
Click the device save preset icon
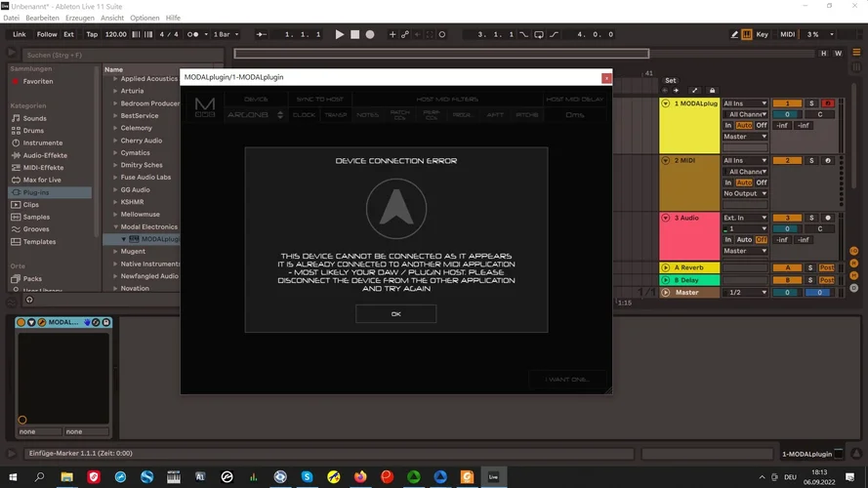click(105, 322)
